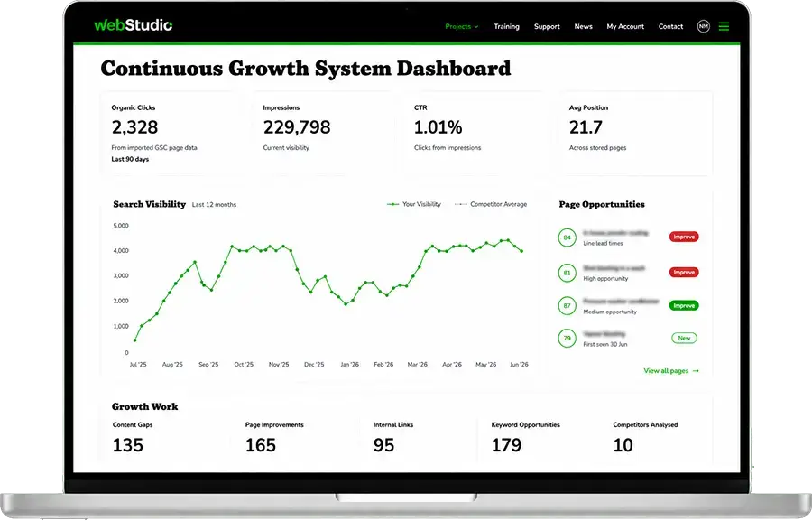Click the last Jun '26 data point on the chart
Image resolution: width=812 pixels, height=521 pixels.
coord(521,251)
